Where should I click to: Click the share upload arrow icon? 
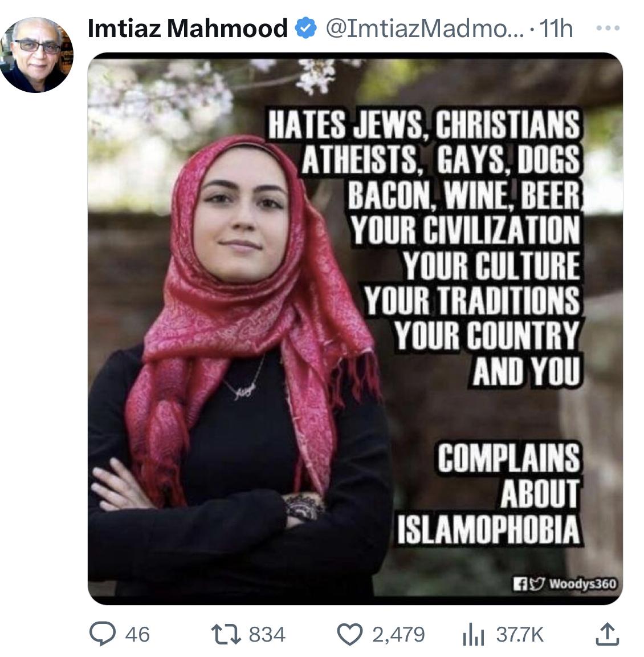click(607, 634)
